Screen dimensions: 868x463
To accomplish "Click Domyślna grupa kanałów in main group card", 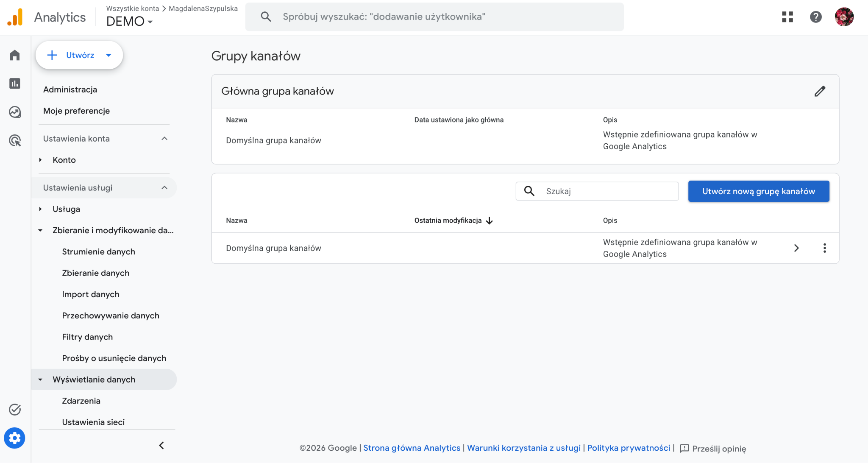I will (274, 140).
